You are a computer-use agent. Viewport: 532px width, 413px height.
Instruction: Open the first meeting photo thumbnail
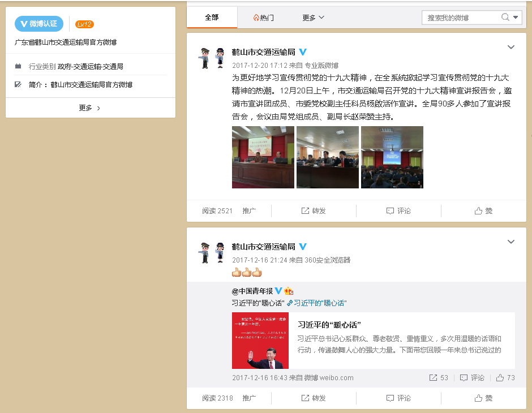(x=263, y=157)
